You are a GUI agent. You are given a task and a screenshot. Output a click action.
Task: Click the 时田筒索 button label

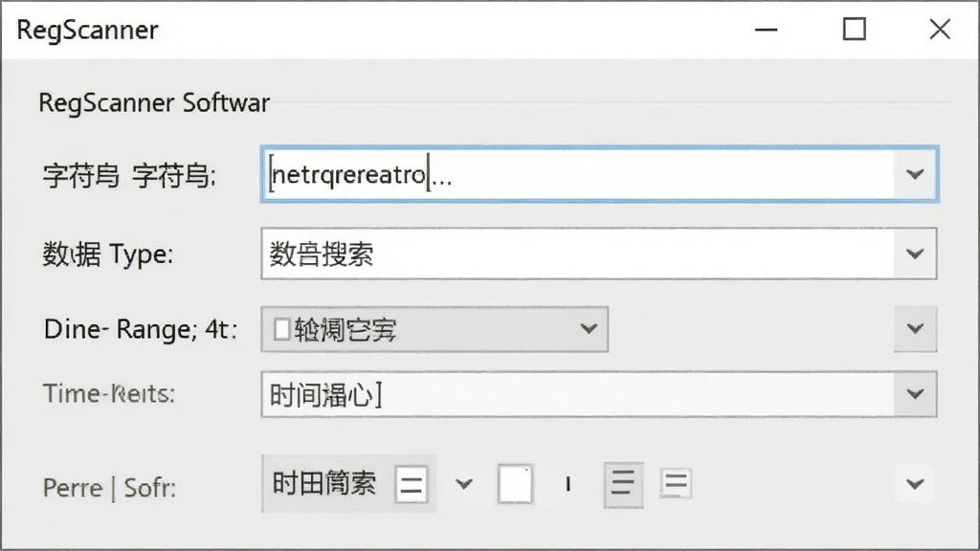click(323, 483)
